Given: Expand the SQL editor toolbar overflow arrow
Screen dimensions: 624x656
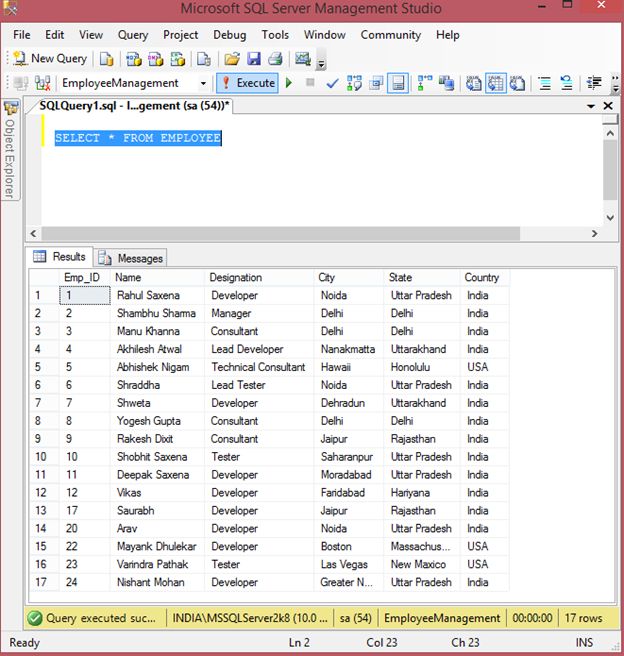Looking at the screenshot, I should (615, 84).
